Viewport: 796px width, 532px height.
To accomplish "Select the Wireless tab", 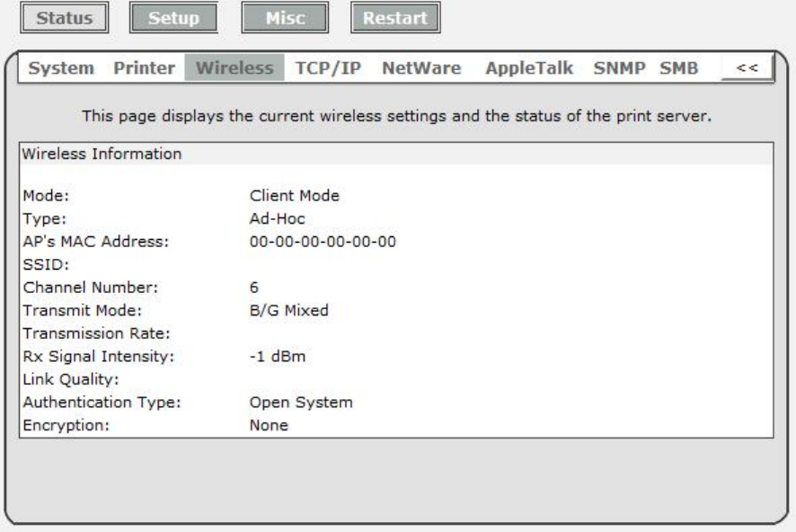I will pos(234,67).
